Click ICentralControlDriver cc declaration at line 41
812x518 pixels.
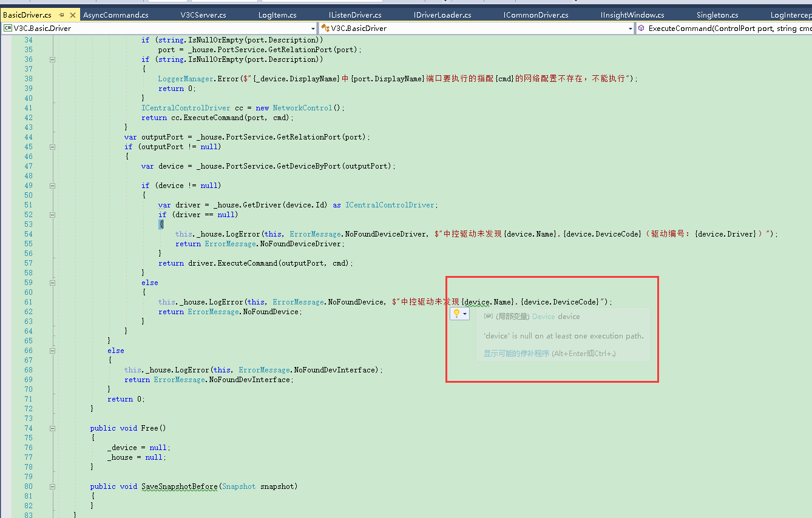pyautogui.click(x=192, y=108)
